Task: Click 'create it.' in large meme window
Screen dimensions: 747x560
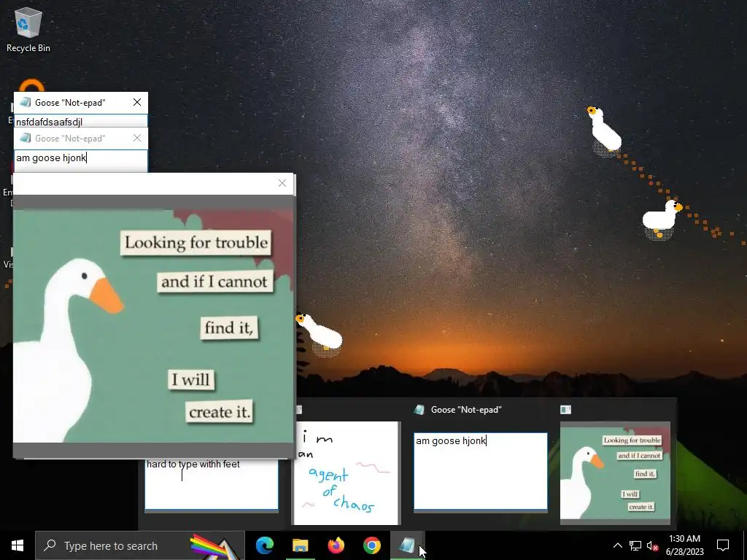Action: (x=220, y=412)
